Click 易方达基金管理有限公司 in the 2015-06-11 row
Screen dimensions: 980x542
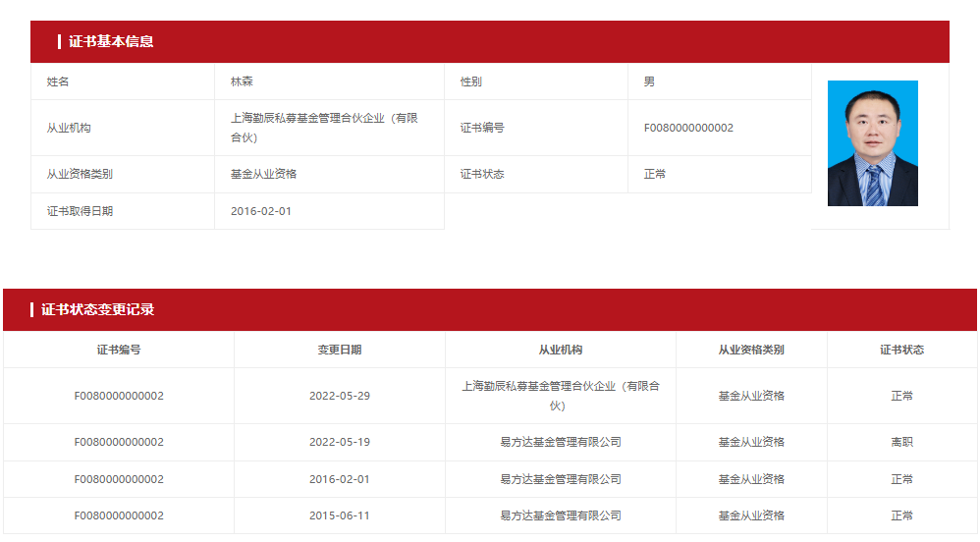561,515
